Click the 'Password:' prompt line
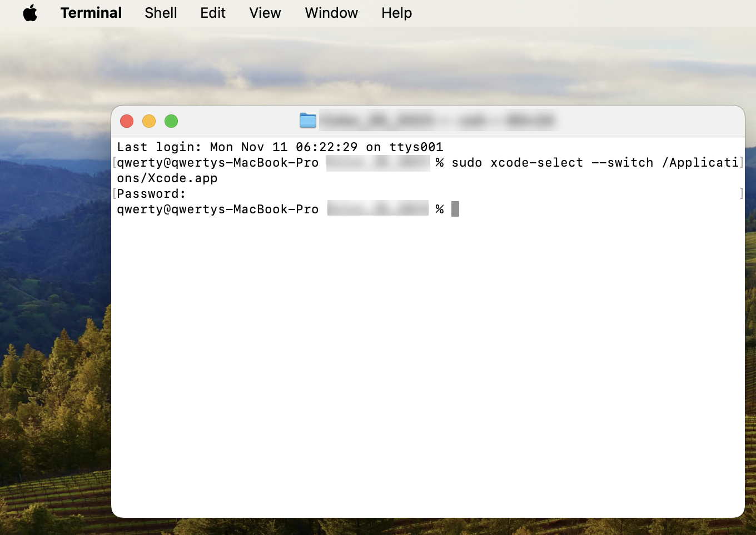756x535 pixels. click(x=151, y=194)
